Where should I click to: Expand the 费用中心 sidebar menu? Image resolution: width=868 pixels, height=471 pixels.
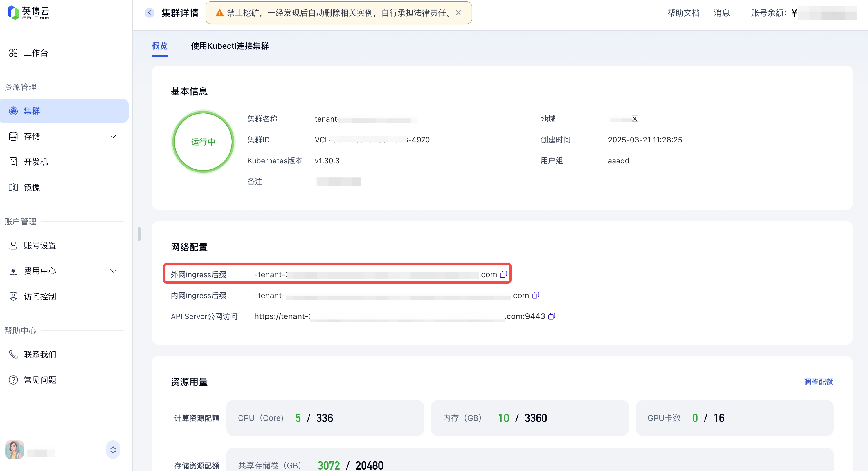coord(113,271)
